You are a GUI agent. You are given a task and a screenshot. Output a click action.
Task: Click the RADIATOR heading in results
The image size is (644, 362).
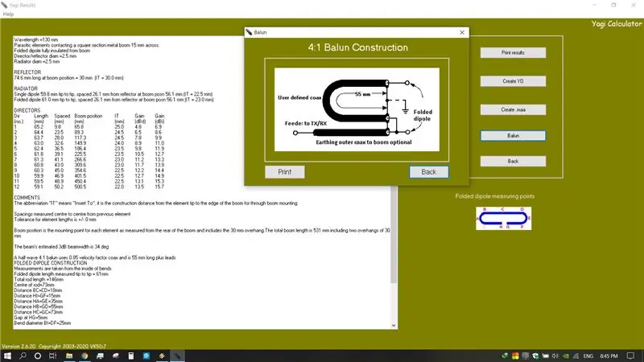click(x=26, y=88)
